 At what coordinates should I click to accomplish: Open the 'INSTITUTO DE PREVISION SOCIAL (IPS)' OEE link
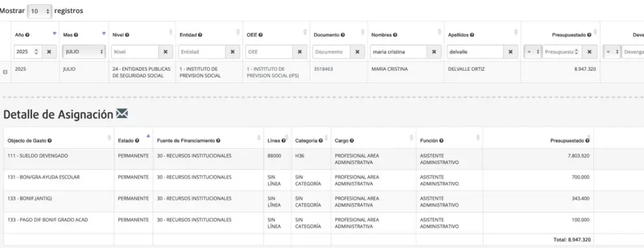click(x=273, y=72)
